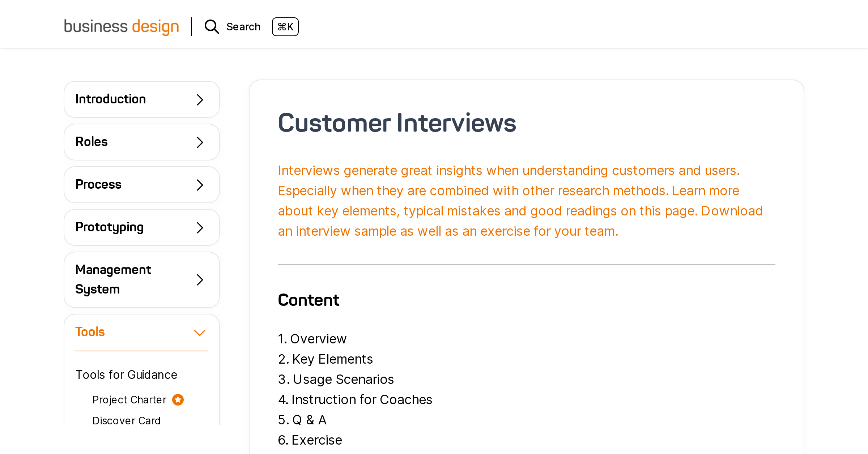Screen dimensions: 868x454
Task: Open the Instruction for Coaches entry
Action: click(x=362, y=400)
